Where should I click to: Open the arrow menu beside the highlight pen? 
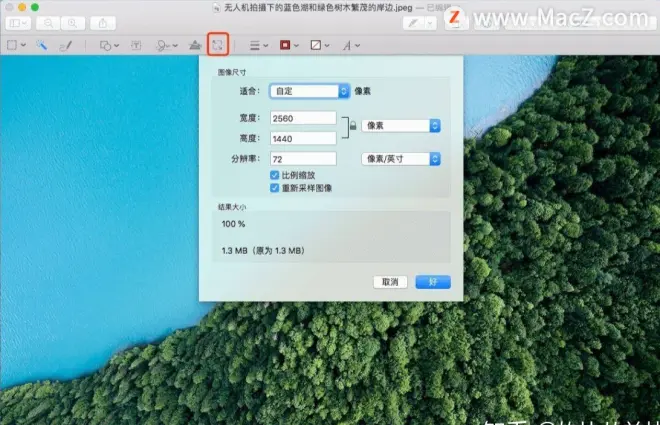[430, 23]
